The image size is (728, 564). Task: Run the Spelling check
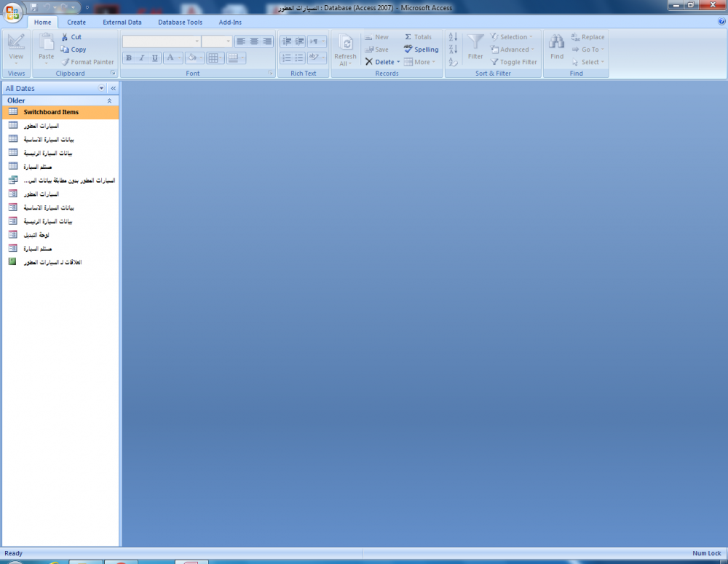(x=421, y=49)
